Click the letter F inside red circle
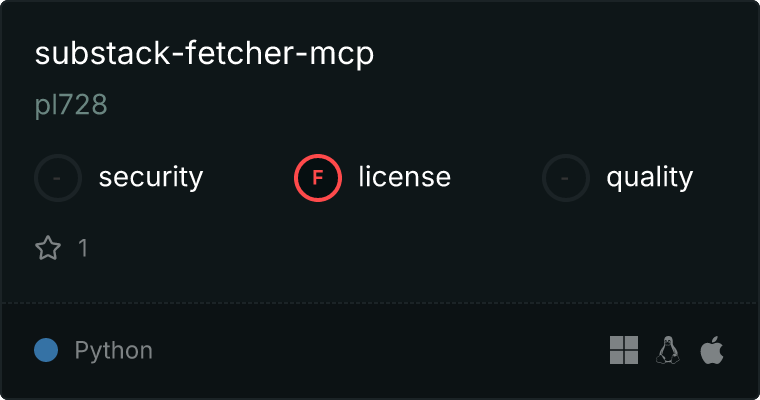This screenshot has height=400, width=760. 317,178
